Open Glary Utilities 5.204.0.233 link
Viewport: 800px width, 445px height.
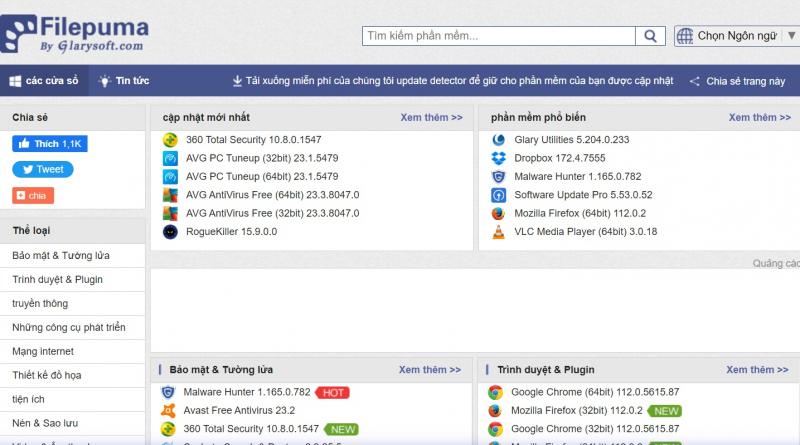(572, 140)
